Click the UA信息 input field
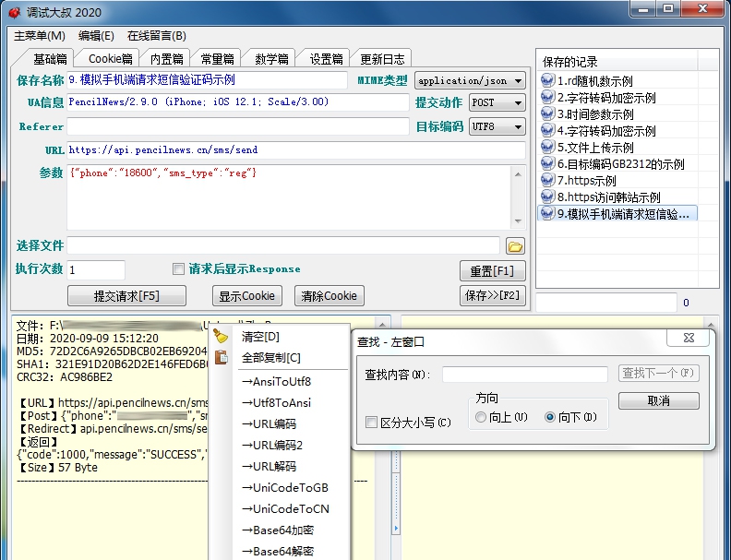This screenshot has width=731, height=560. click(x=238, y=102)
